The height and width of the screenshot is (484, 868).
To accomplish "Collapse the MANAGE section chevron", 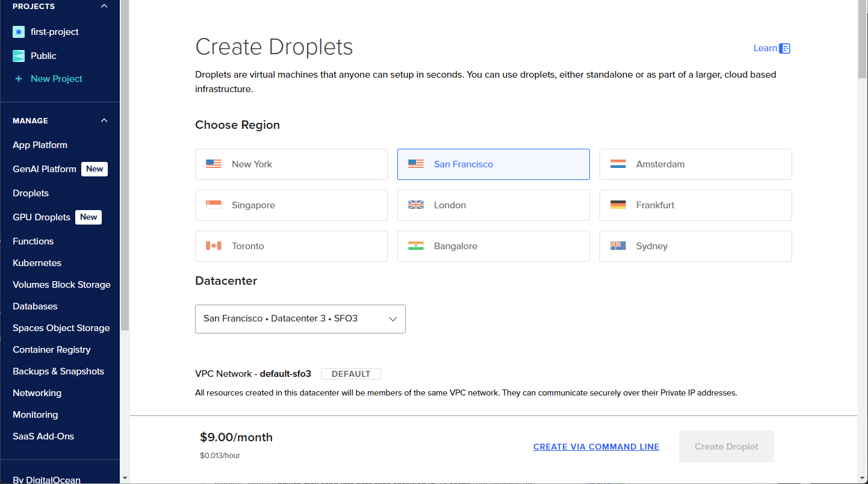I will (104, 120).
